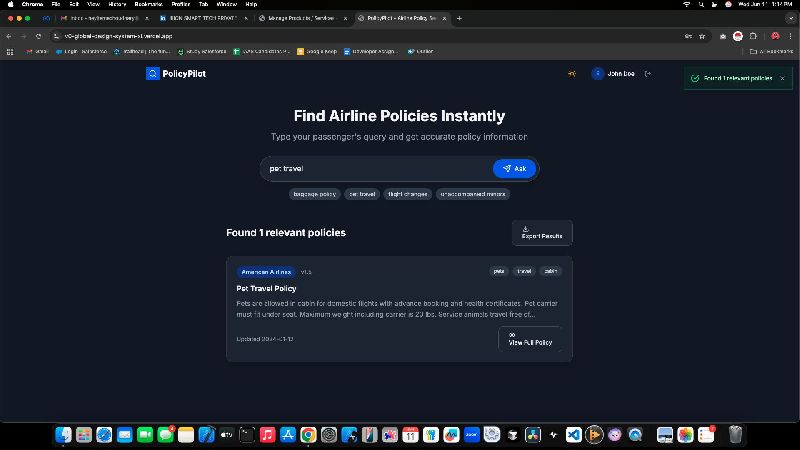This screenshot has height=450, width=800.
Task: Click the 'cabin' tag on policy card
Action: pos(551,271)
